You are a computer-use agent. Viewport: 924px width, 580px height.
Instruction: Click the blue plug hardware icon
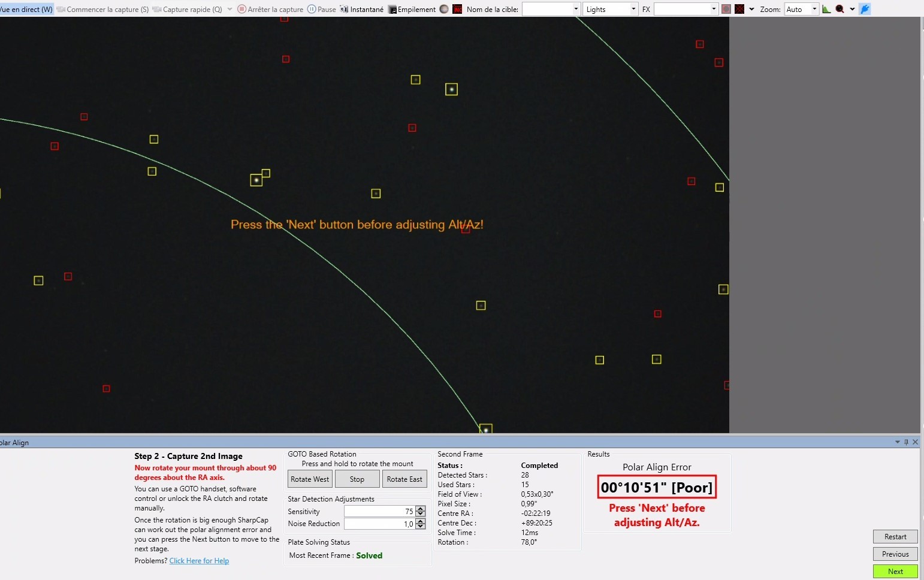865,9
